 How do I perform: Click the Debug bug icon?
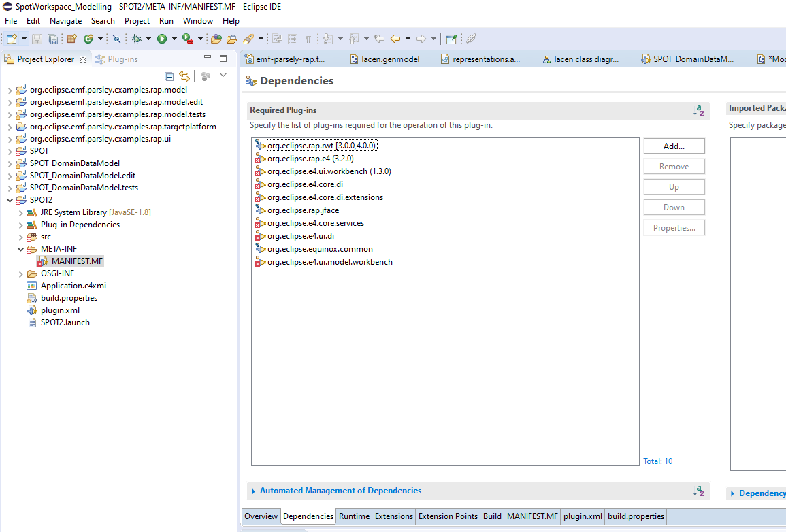tap(136, 39)
